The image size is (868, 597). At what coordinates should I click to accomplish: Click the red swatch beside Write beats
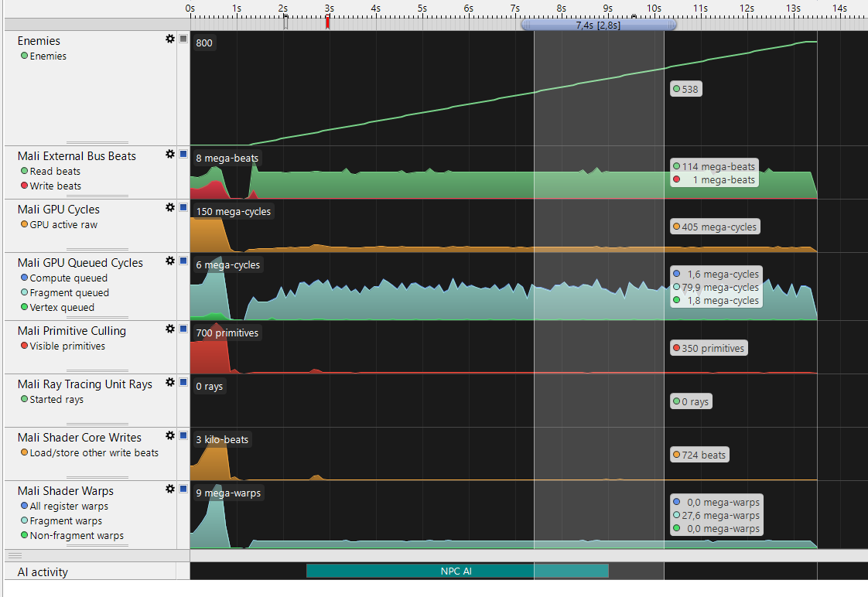tap(24, 186)
